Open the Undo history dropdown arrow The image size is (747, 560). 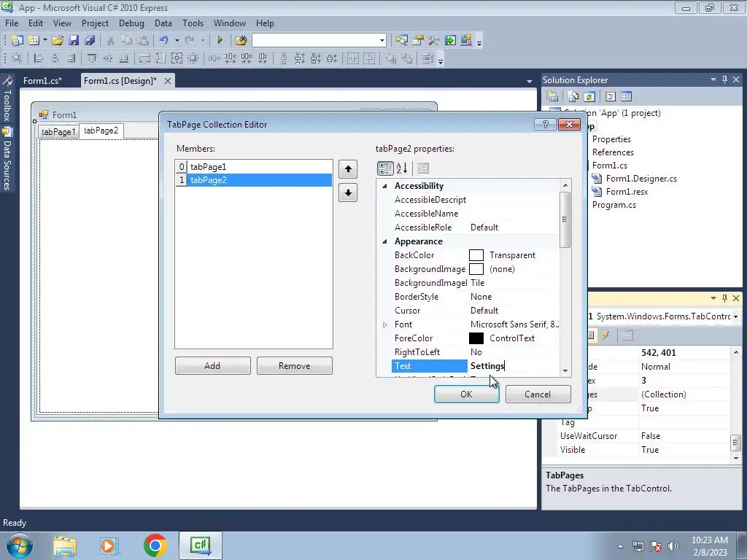click(177, 41)
